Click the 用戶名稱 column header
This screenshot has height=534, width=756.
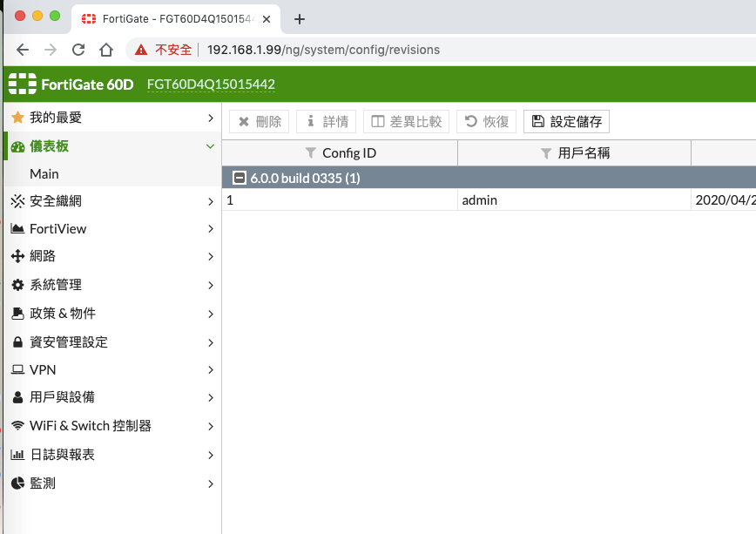(574, 153)
